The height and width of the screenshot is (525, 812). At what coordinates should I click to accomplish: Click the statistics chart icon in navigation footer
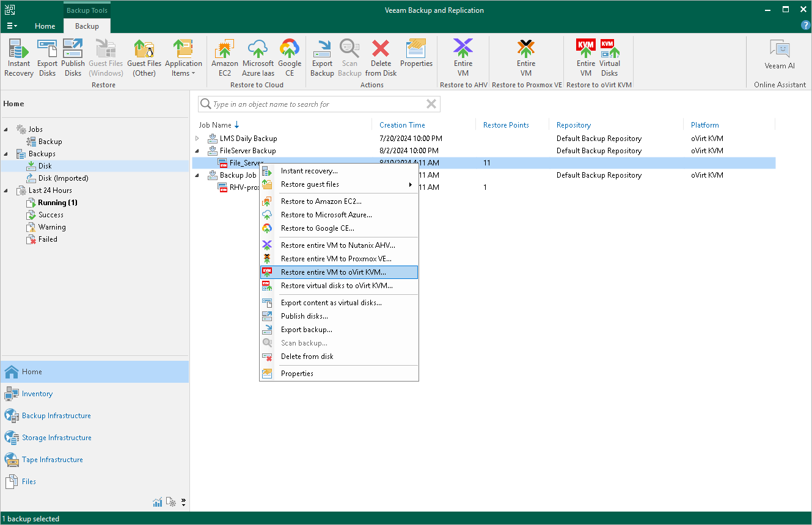tap(158, 502)
